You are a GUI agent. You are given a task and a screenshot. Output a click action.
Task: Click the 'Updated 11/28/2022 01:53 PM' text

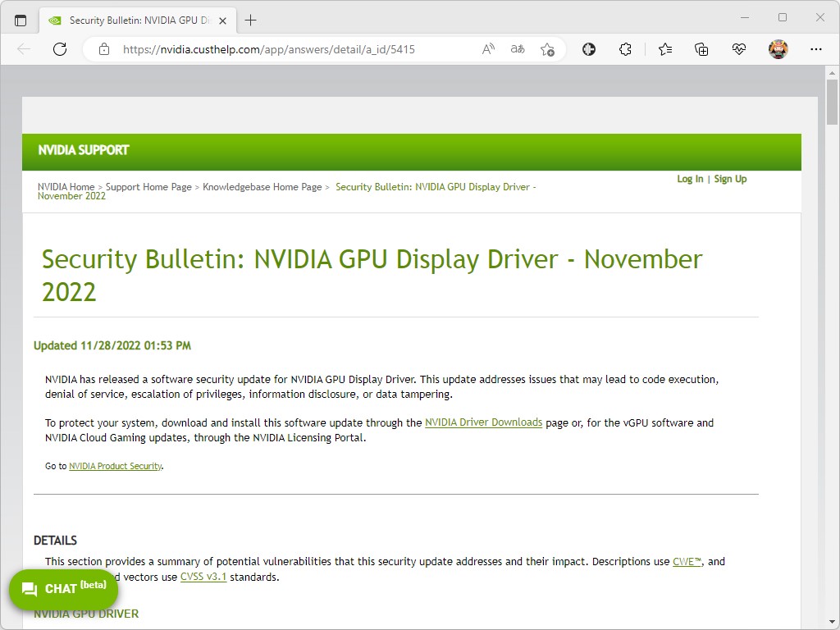tap(112, 345)
